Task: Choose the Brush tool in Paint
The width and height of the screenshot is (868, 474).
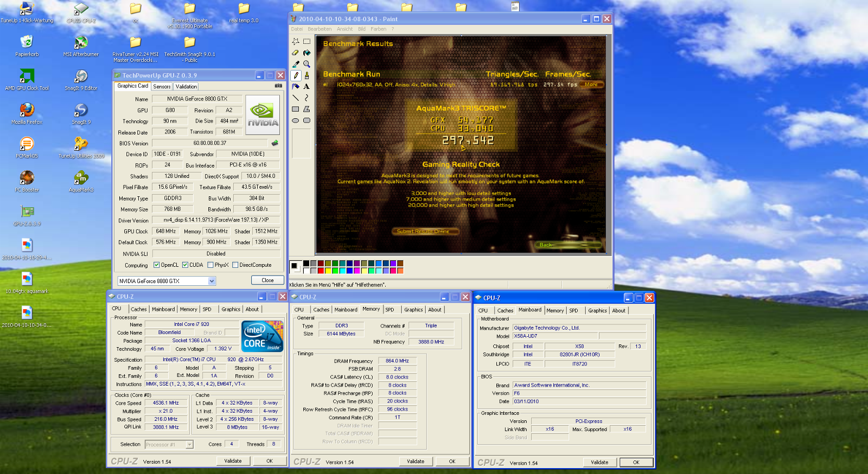Action: coord(307,75)
